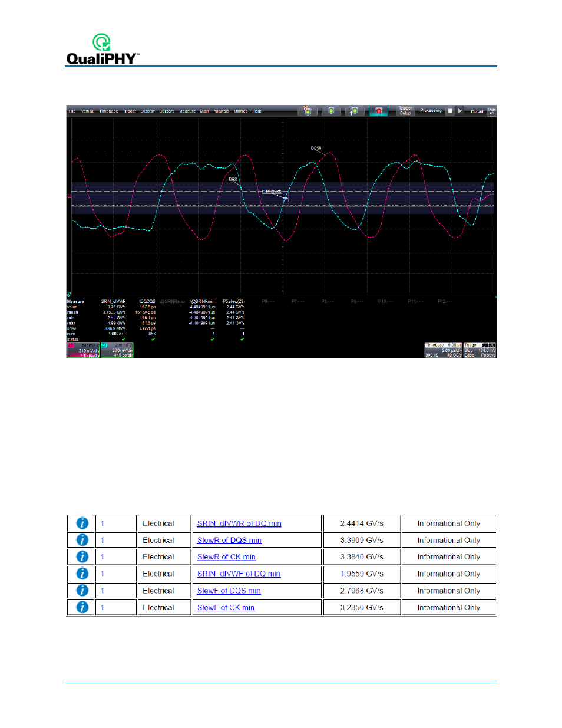Click info icon for SRIN_dIVWF of DQ min row
This screenshot has width=562, height=728.
point(82,574)
